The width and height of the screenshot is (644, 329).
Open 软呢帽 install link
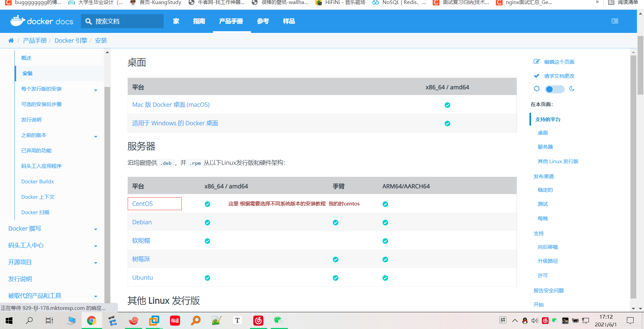pyautogui.click(x=141, y=241)
